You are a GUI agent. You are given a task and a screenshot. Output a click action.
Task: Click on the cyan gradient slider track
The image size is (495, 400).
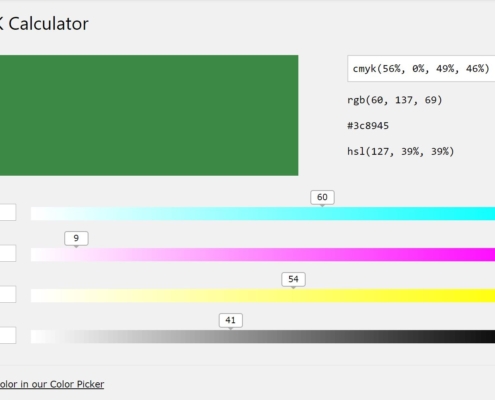pos(263,213)
